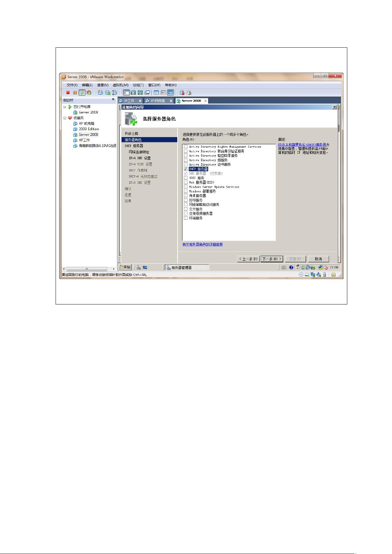Click the 上一步(P) button
The width and height of the screenshot is (392, 554).
(248, 259)
